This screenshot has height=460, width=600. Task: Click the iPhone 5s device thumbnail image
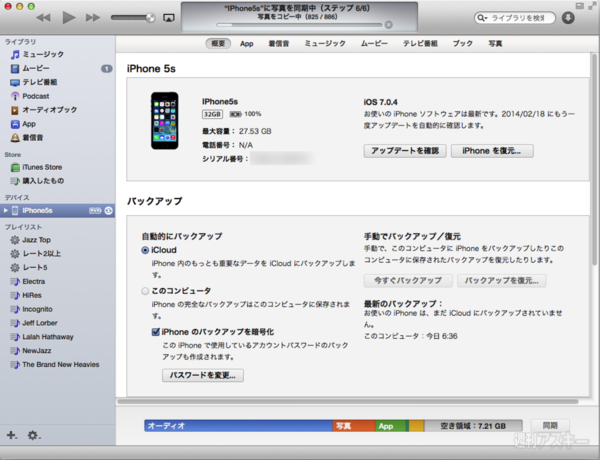(x=165, y=121)
